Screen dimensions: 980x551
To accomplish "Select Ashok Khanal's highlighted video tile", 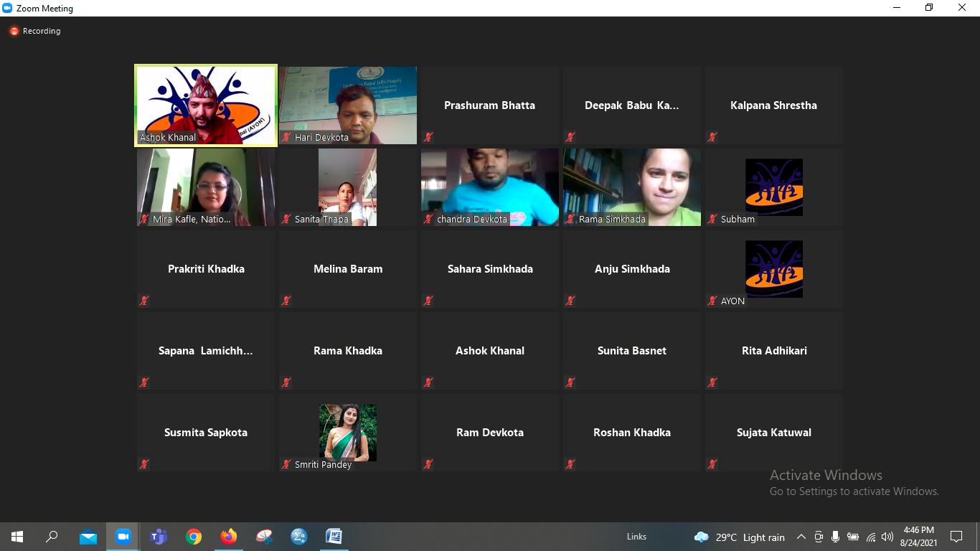I will coord(206,105).
